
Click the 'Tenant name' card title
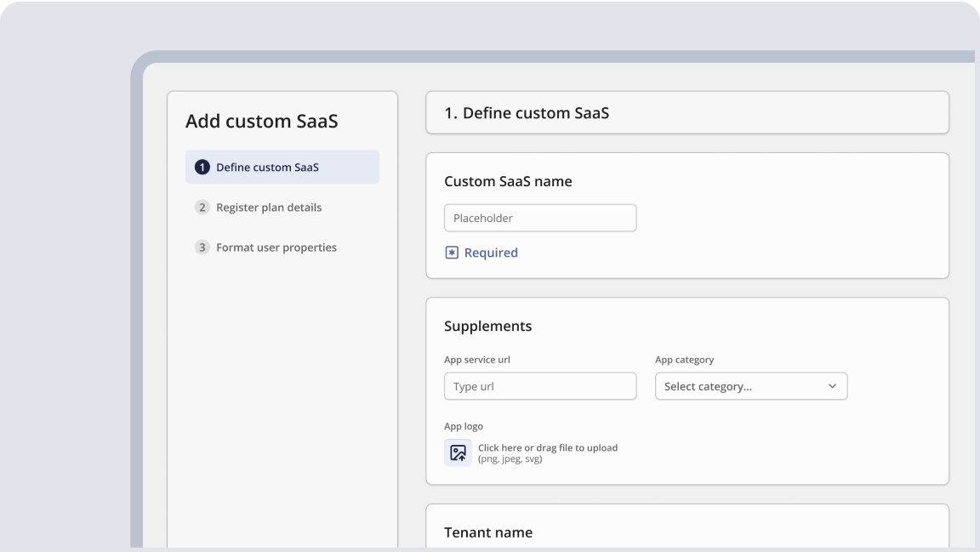pyautogui.click(x=488, y=532)
